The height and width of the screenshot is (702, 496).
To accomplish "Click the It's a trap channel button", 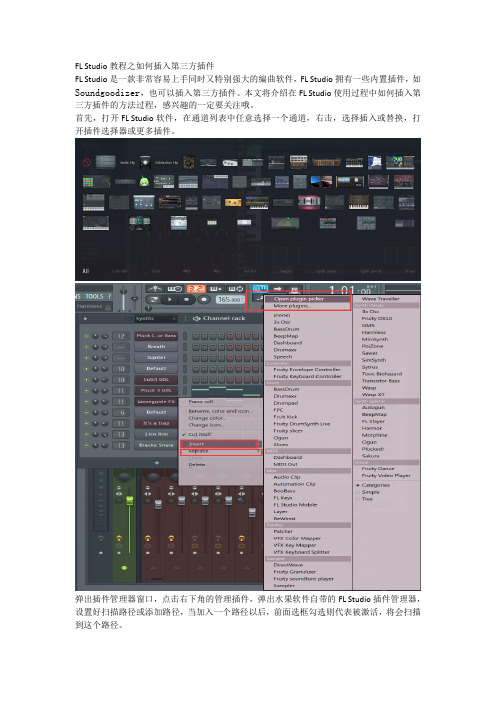I will coord(156,424).
